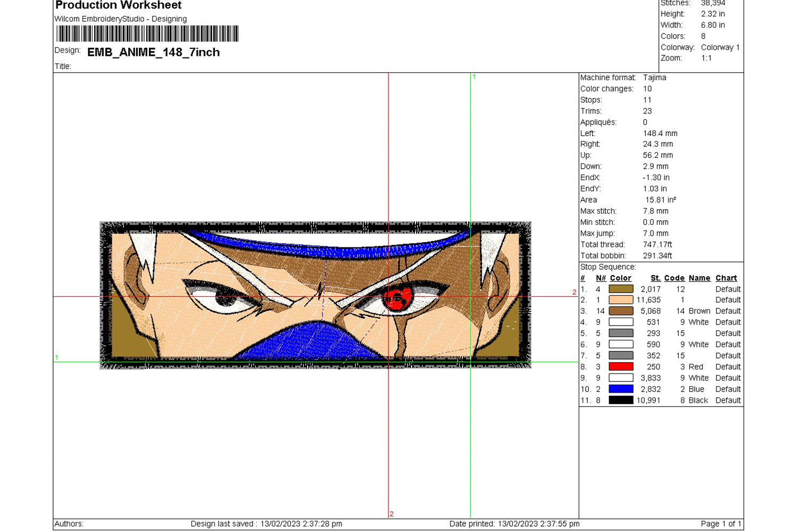Select the 'Wilcom EmbroideryStudio - Designing' text
Image resolution: width=799 pixels, height=532 pixels.
[x=121, y=19]
